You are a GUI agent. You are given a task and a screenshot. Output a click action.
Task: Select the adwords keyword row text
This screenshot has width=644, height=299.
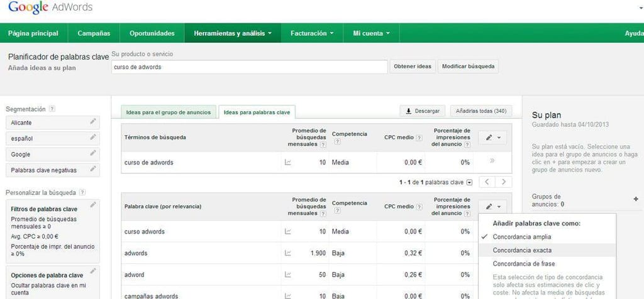click(136, 253)
